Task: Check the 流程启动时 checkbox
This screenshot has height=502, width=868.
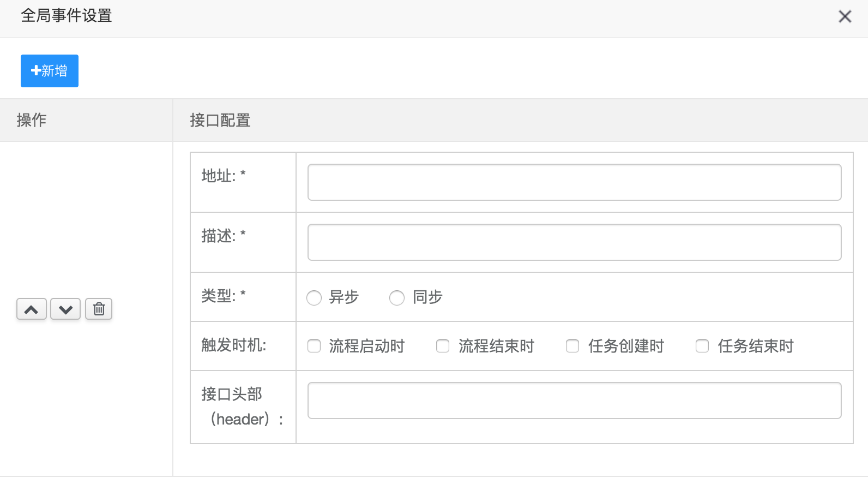Action: 314,346
